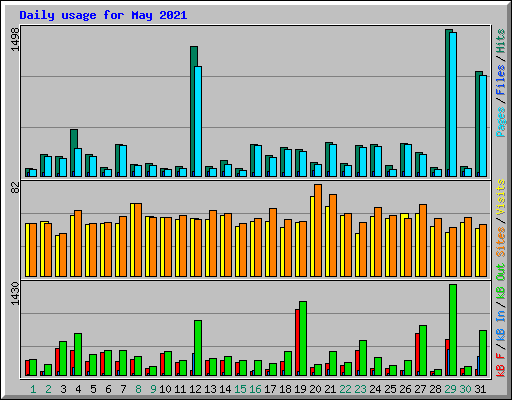Click the day 12 cyan files bar
512x400 pixels.
click(198, 121)
